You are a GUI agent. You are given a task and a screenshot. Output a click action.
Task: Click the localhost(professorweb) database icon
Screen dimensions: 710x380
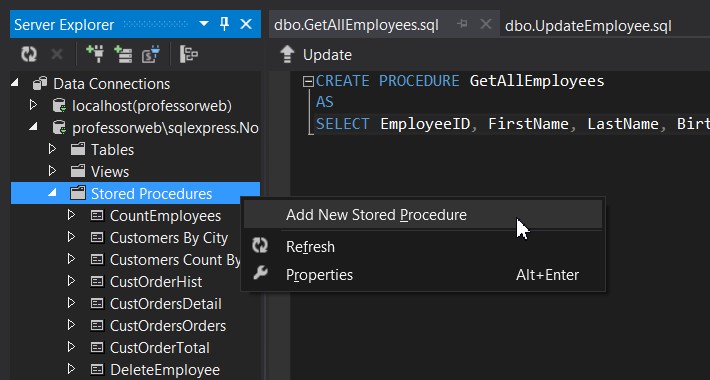[59, 106]
